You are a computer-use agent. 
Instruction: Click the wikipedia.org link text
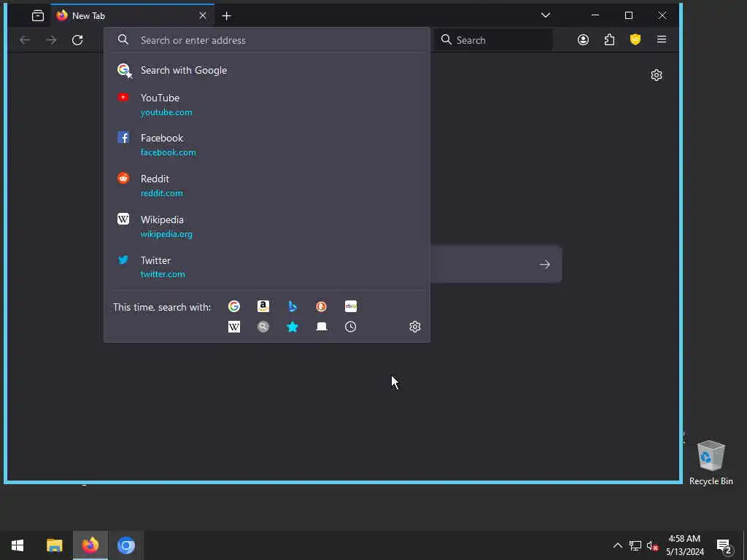pos(166,234)
